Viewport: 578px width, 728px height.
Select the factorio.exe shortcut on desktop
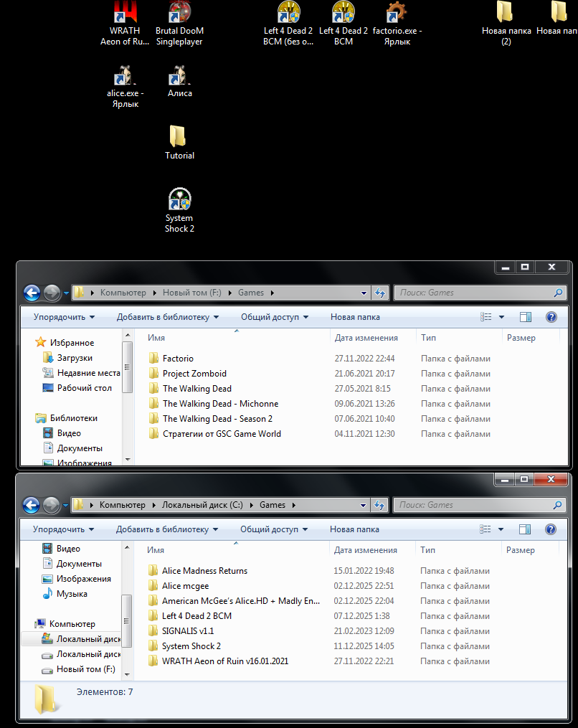pyautogui.click(x=397, y=23)
